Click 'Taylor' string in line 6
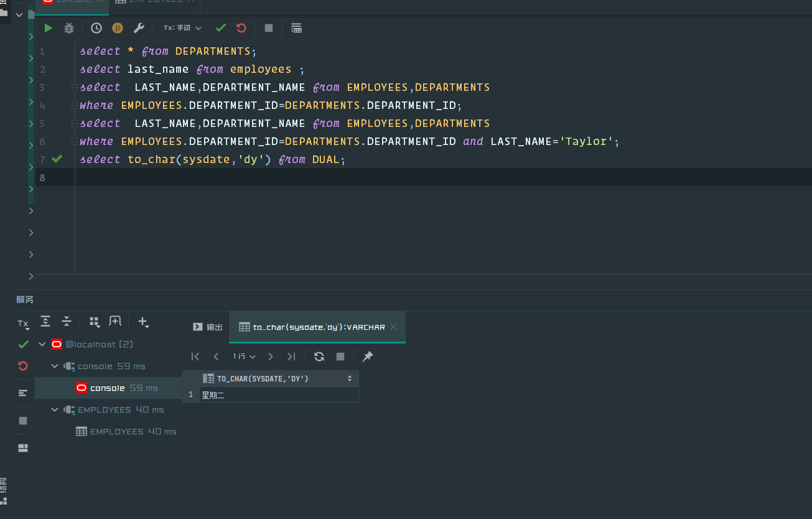This screenshot has height=519, width=812. [586, 141]
